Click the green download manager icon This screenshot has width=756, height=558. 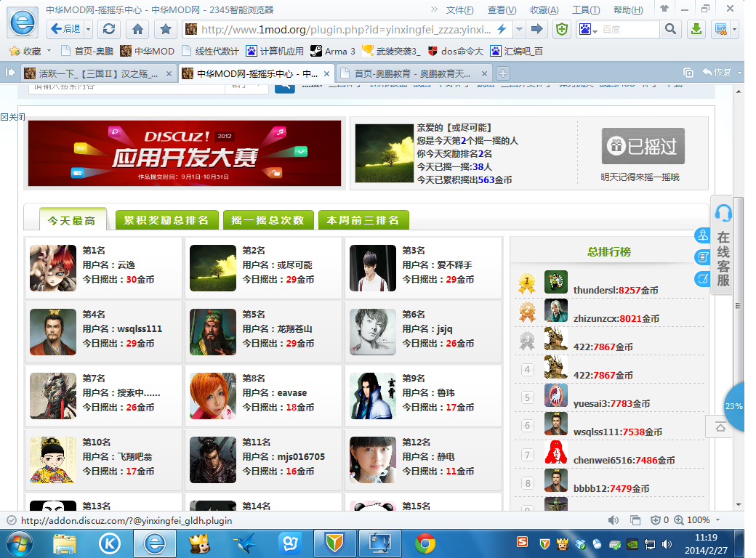696,29
